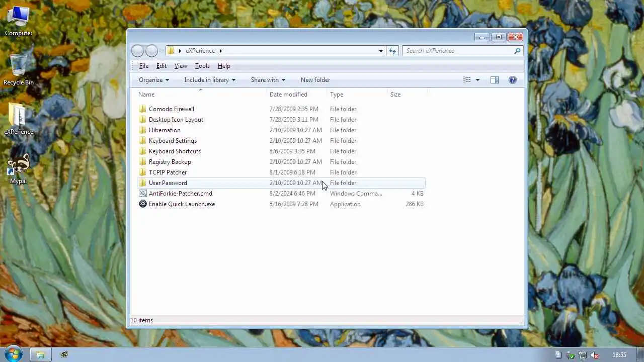Click the Forward navigation arrow in Explorer

click(151, 51)
